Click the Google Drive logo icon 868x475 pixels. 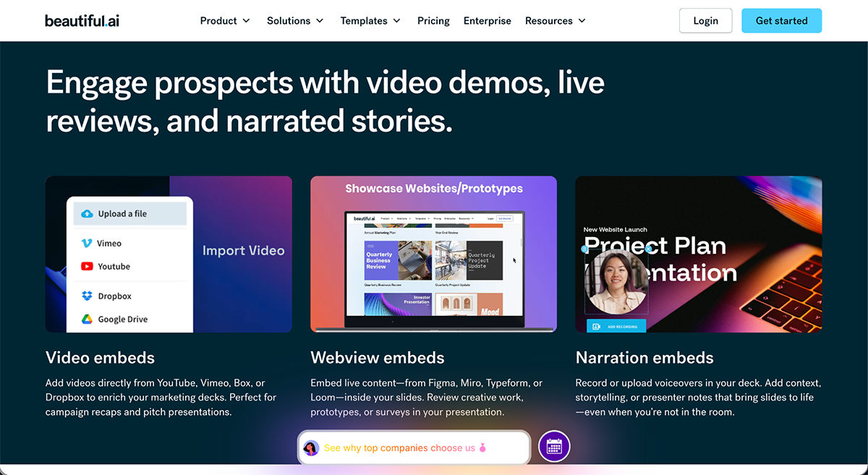87,319
